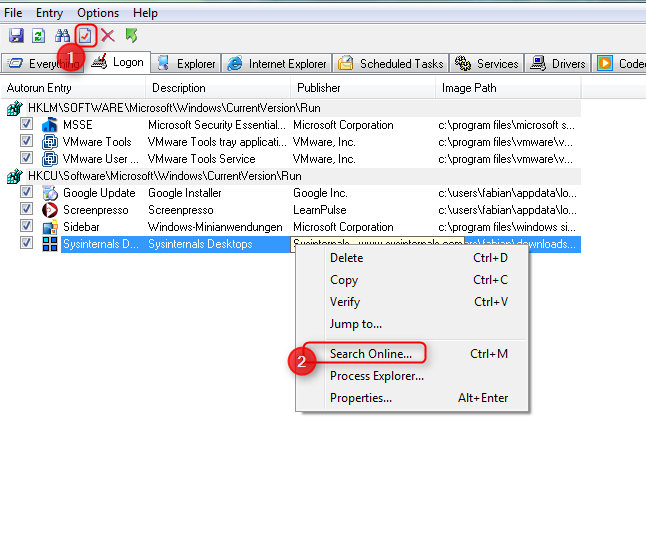Screen dimensions: 646x550
Task: Switch to the Logon tab
Action: click(118, 62)
